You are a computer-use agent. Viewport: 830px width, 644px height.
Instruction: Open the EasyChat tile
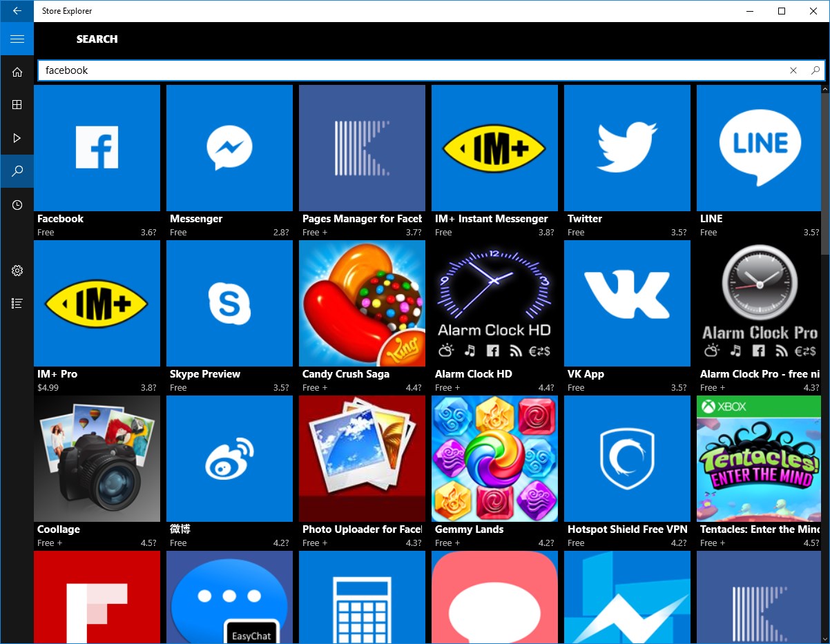point(229,597)
